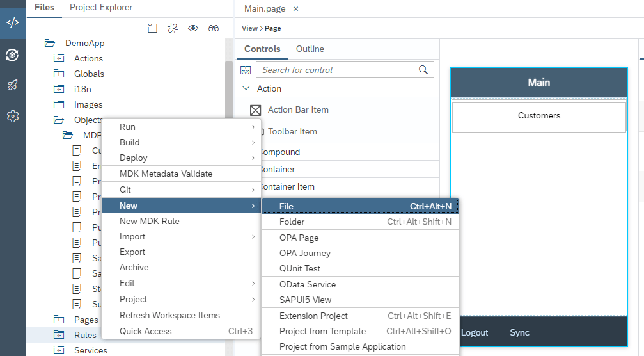Viewport: 644px width, 356px height.
Task: Toggle hidden files with eye icon
Action: tap(193, 28)
